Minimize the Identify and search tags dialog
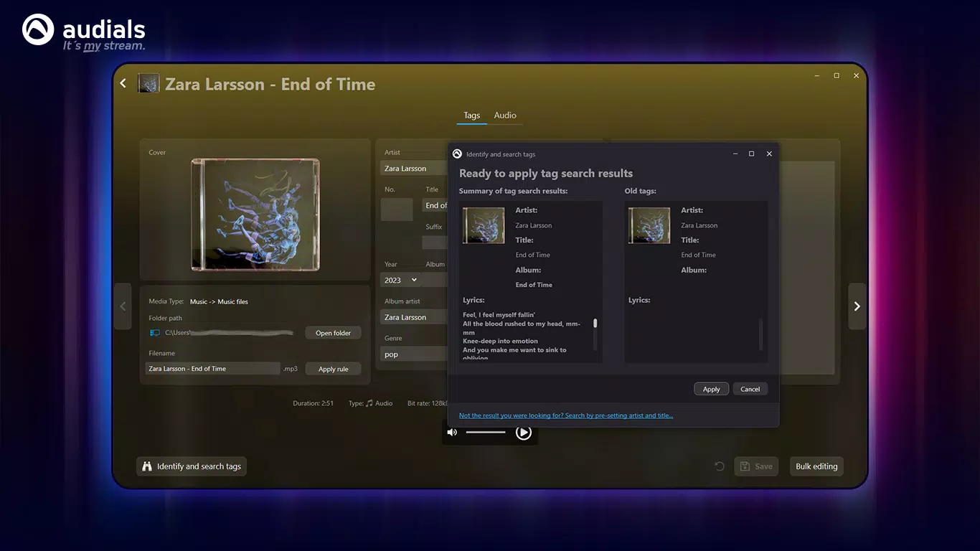 click(x=735, y=154)
